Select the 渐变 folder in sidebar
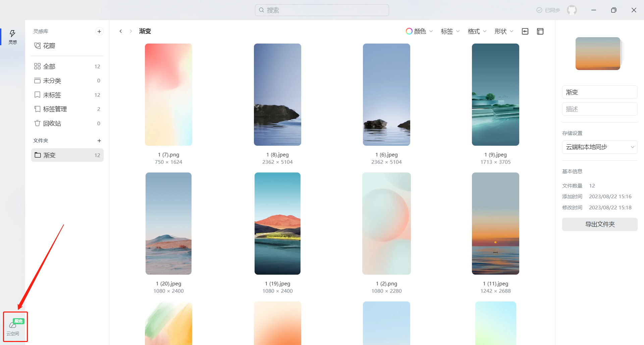Screen dimensions: 644x345 point(67,155)
